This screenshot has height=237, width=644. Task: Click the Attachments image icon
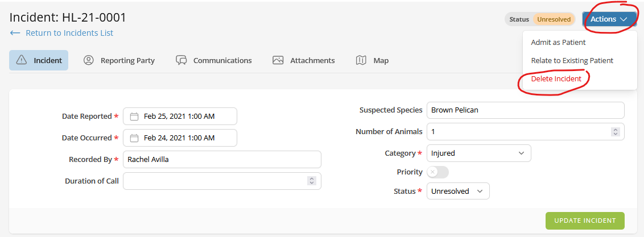coord(278,60)
